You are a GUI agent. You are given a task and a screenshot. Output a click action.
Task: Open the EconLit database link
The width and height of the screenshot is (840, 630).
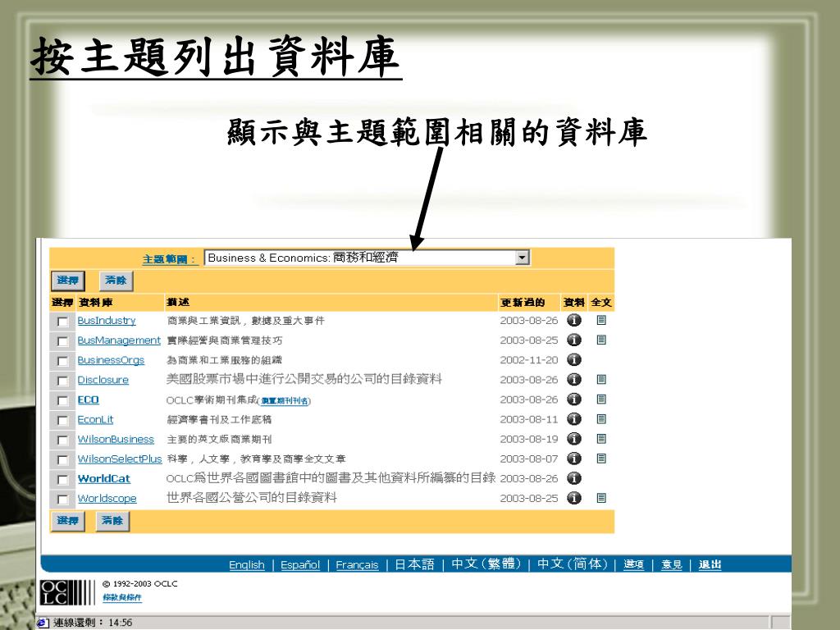pyautogui.click(x=95, y=419)
